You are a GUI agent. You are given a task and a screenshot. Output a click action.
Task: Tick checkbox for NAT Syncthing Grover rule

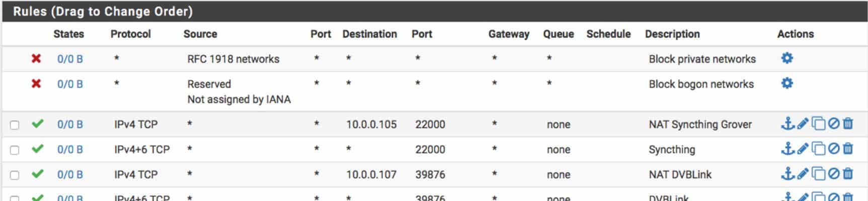(15, 125)
